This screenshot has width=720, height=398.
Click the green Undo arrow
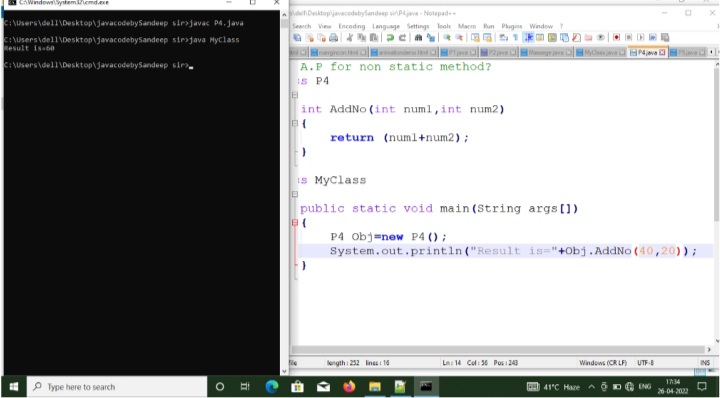coord(390,38)
